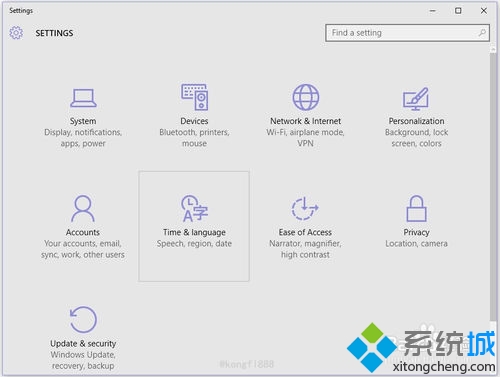Click the Settings gear icon in header
The width and height of the screenshot is (500, 377).
point(16,33)
